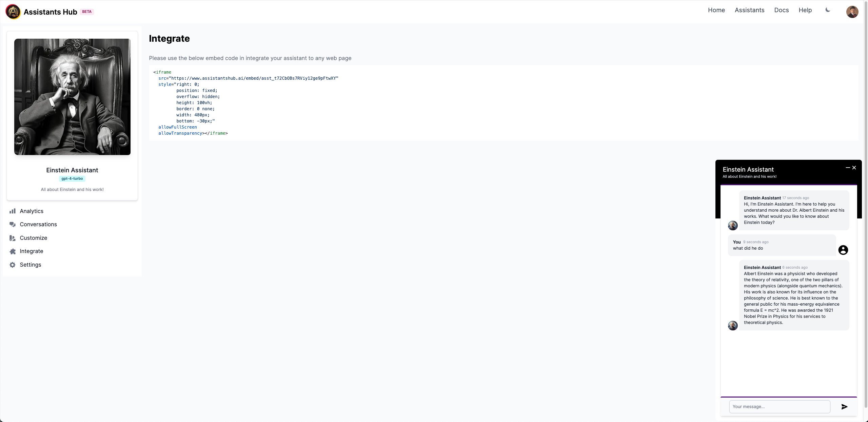Screen dimensions: 868x422
Task: Focus the Your message input field
Action: [x=779, y=407]
